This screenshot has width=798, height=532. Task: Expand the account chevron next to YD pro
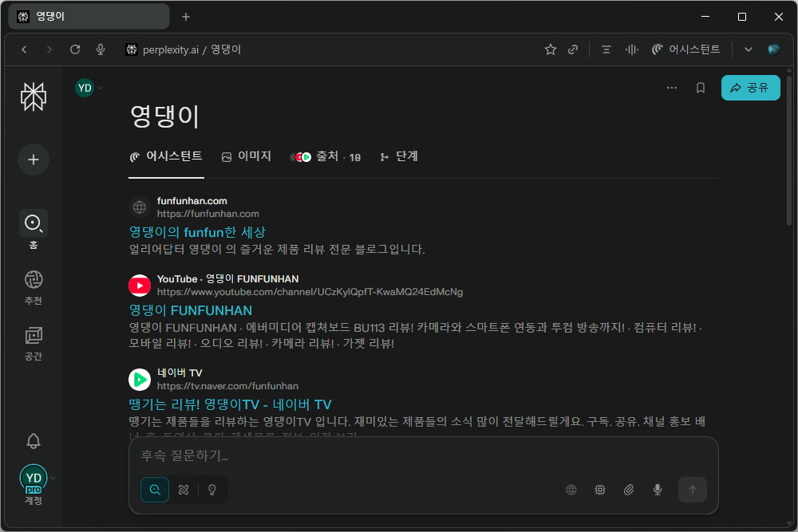[x=53, y=478]
